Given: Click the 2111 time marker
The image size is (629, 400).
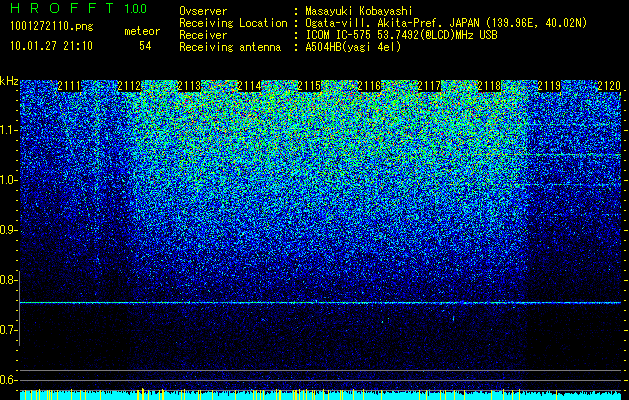Looking at the screenshot, I should coord(69,86).
